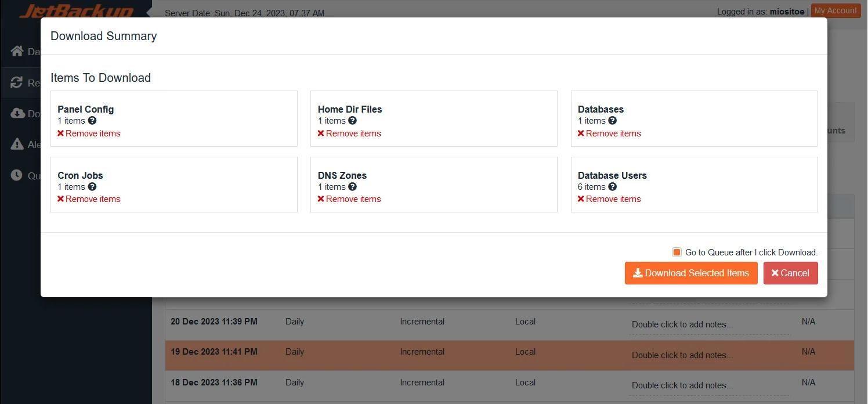Remove items from Database Users card

(609, 199)
